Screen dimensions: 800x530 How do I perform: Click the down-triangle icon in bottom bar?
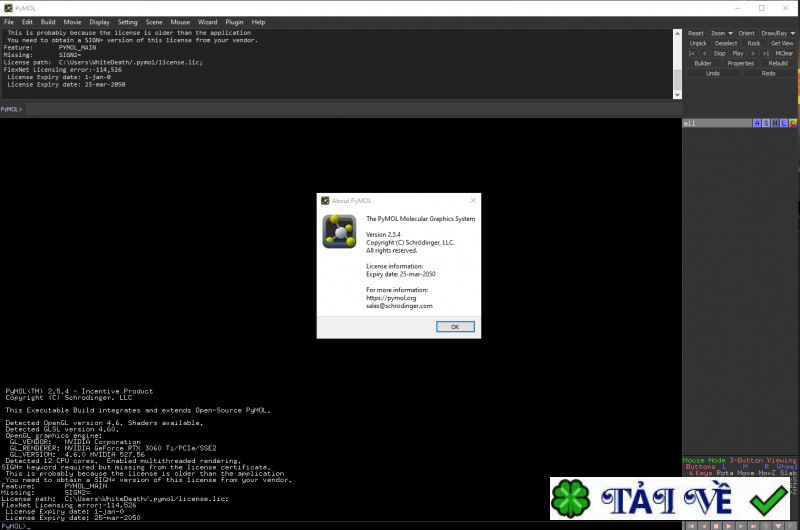click(x=778, y=526)
